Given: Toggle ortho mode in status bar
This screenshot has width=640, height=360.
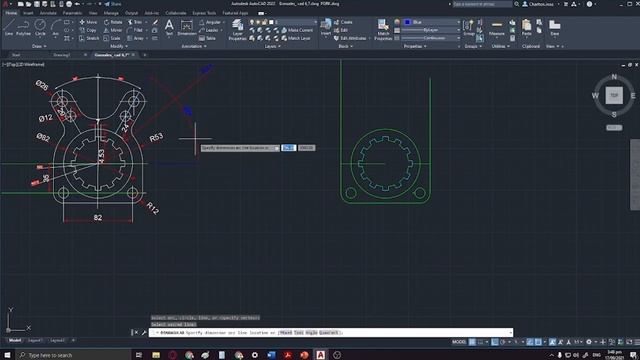Looking at the screenshot, I should (x=495, y=342).
